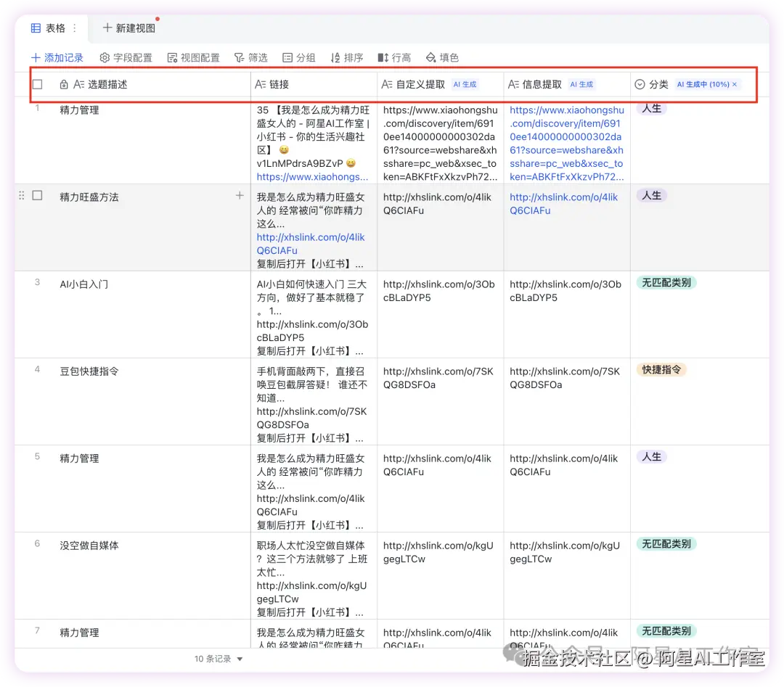Click 新建视图 to create a view
The width and height of the screenshot is (784, 687).
(x=129, y=28)
